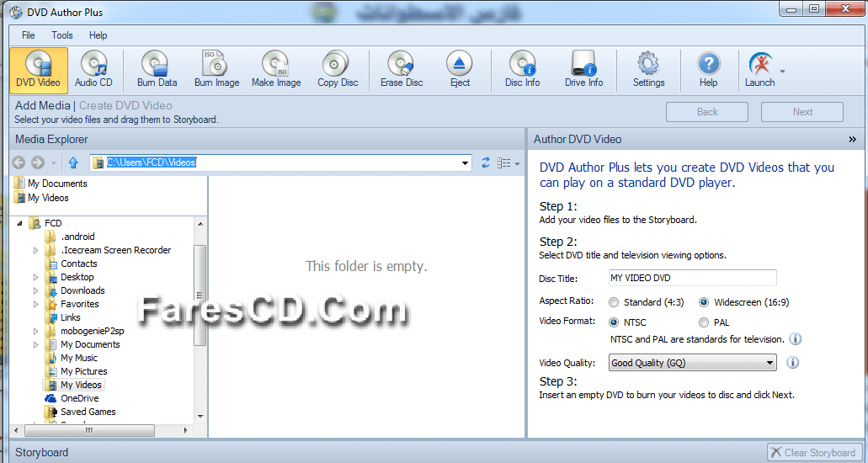Click the view mode list icon

[x=503, y=162]
